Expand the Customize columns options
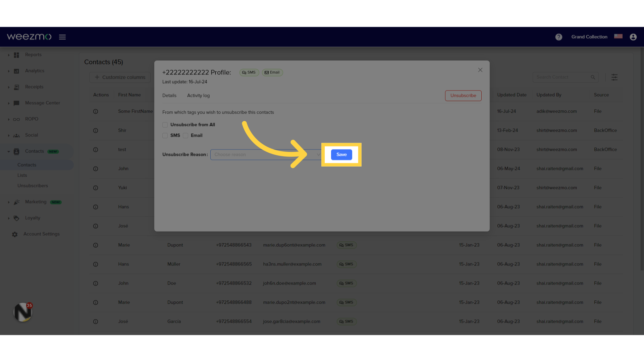Image resolution: width=644 pixels, height=362 pixels. tap(120, 77)
